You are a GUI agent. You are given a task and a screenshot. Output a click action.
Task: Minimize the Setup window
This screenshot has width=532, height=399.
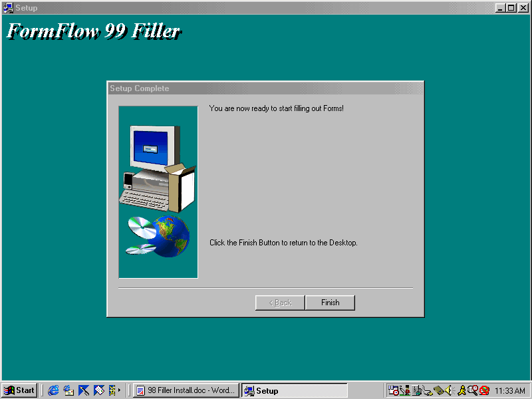501,8
